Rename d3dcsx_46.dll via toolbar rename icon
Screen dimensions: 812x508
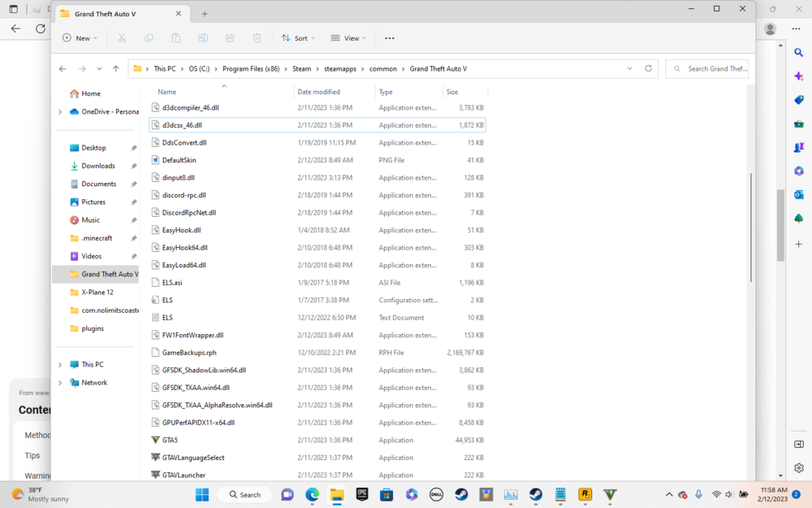(202, 37)
